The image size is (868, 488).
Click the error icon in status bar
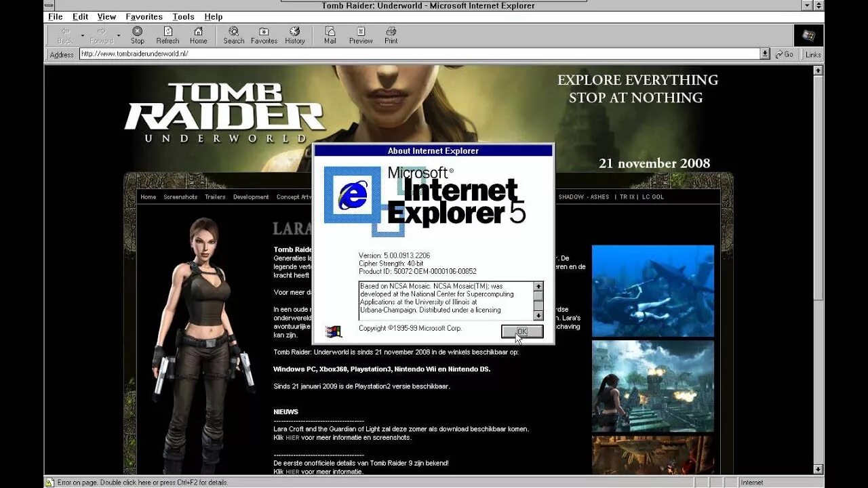(x=50, y=483)
